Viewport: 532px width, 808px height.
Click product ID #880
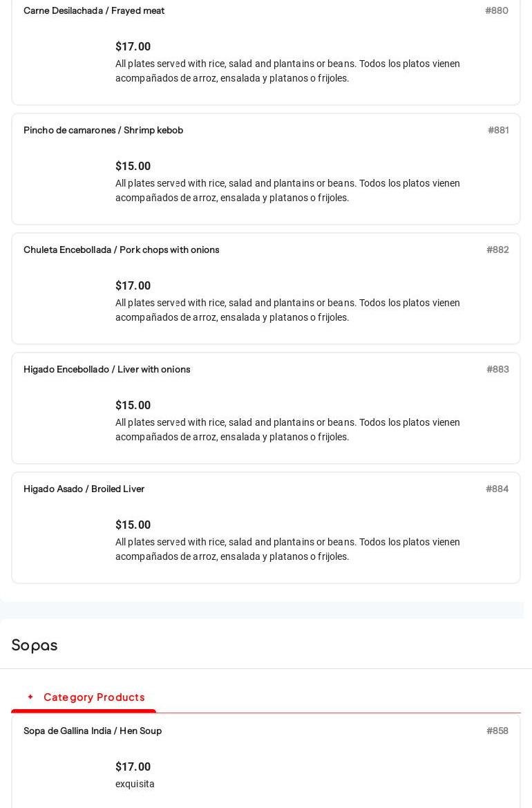click(496, 10)
